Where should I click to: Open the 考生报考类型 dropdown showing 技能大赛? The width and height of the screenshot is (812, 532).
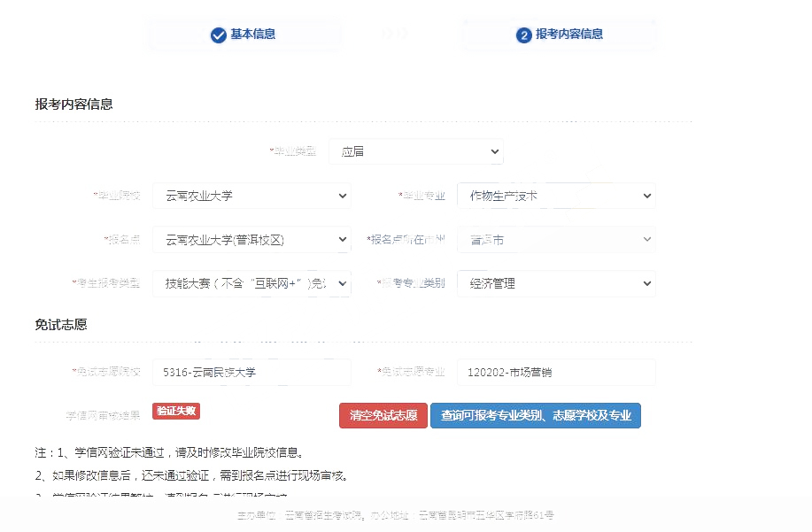click(251, 284)
